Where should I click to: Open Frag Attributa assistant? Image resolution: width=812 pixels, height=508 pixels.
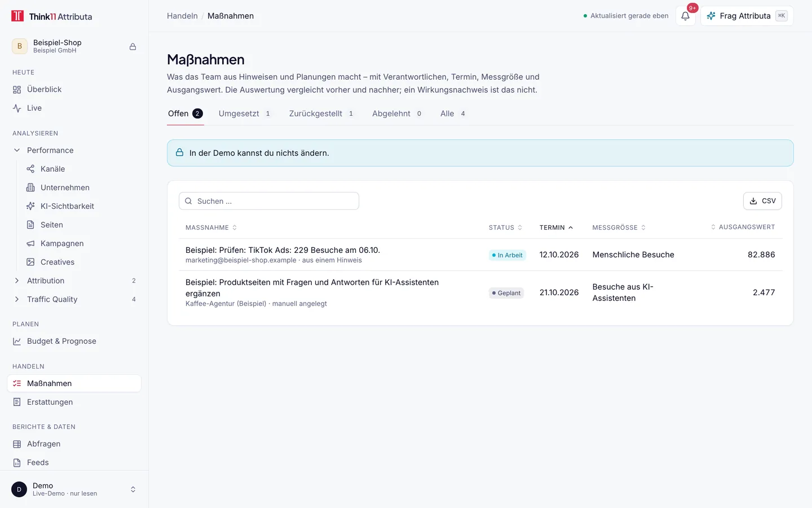click(x=747, y=16)
